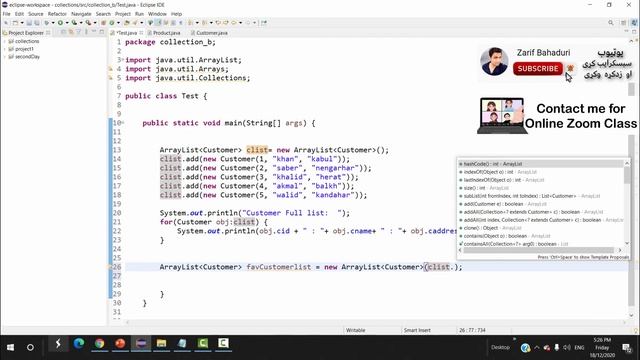Open the Debug configurations dropdown arrow
This screenshot has width=640, height=360.
click(x=53, y=23)
